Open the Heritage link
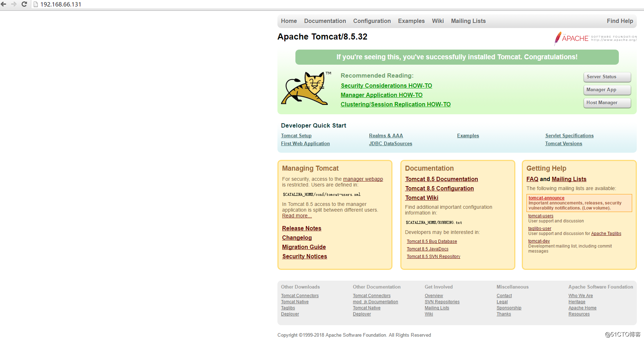644x341 pixels. point(577,302)
